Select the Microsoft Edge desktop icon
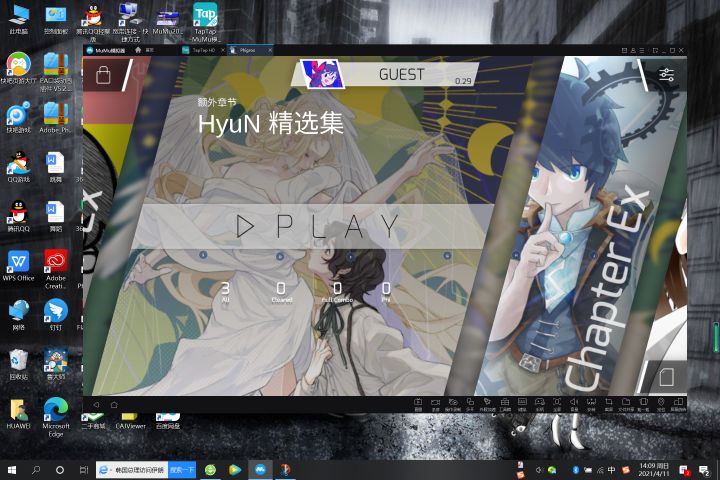 pyautogui.click(x=56, y=417)
